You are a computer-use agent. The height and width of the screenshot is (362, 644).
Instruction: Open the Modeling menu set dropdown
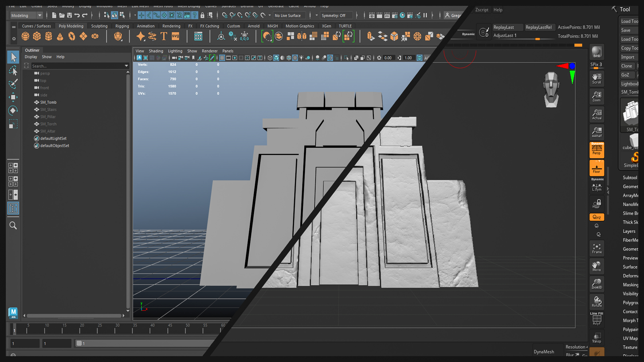pos(26,15)
